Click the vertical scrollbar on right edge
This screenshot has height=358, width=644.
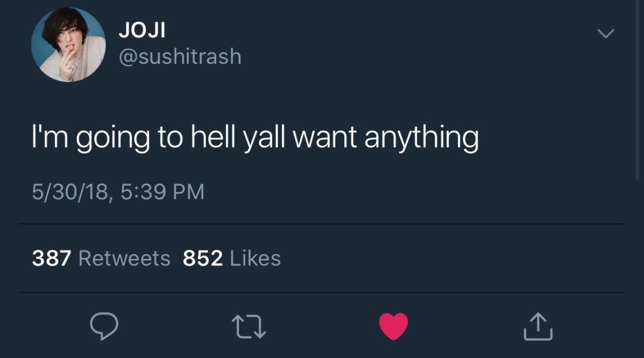637,90
